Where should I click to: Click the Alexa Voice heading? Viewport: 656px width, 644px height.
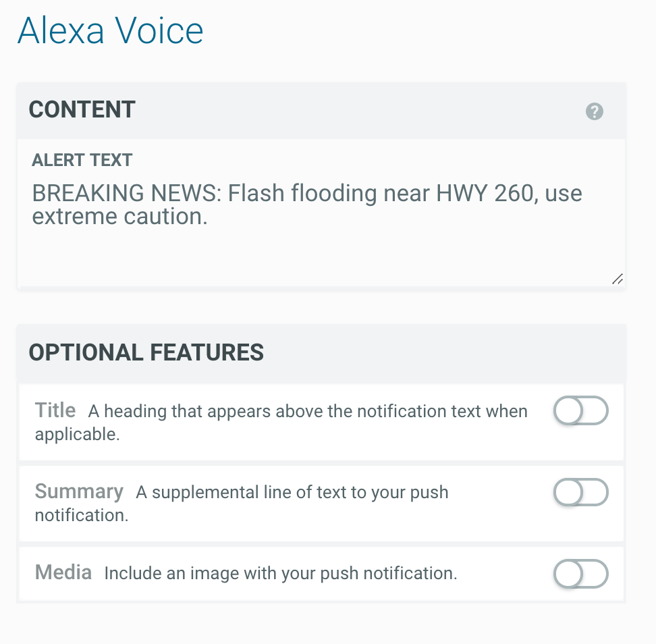click(110, 31)
